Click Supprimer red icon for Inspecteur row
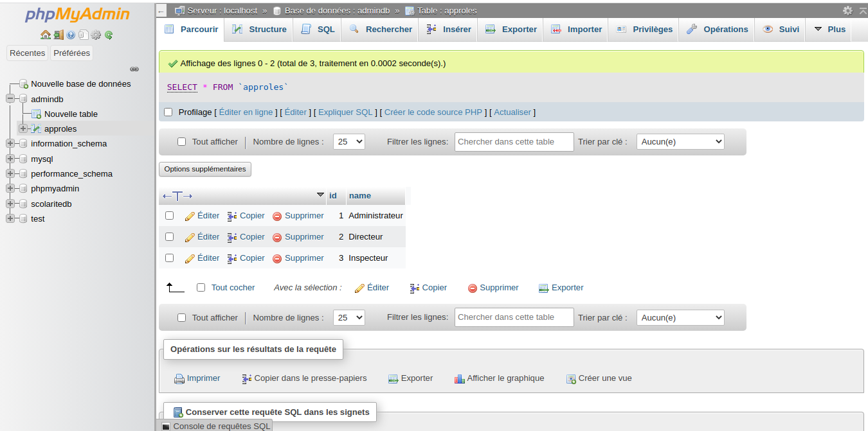This screenshot has width=868, height=431. coord(277,258)
